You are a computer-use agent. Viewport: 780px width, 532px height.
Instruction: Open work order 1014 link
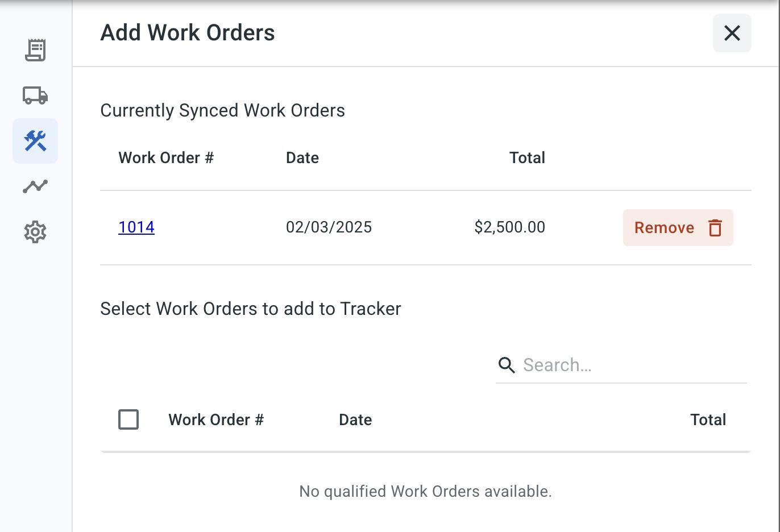136,227
